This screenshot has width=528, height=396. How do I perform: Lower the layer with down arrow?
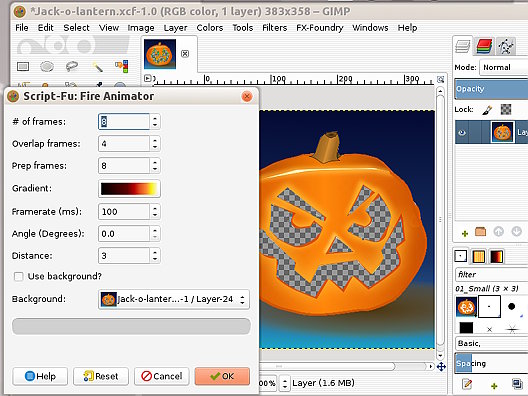coord(517,232)
